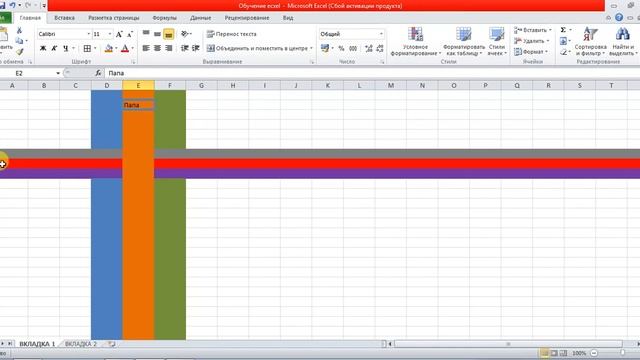The image size is (640, 360).
Task: Toggle underline formatting (Ч)
Action: [x=65, y=48]
